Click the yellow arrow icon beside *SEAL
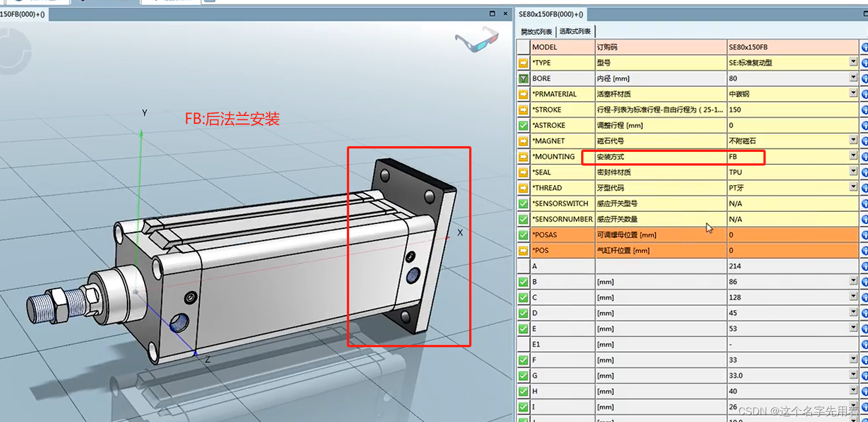Screen dimensions: 868x422 [523, 172]
